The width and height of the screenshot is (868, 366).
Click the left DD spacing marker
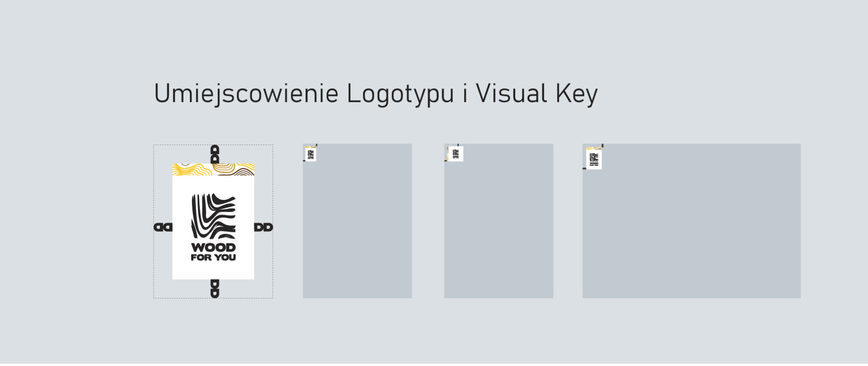(x=163, y=227)
